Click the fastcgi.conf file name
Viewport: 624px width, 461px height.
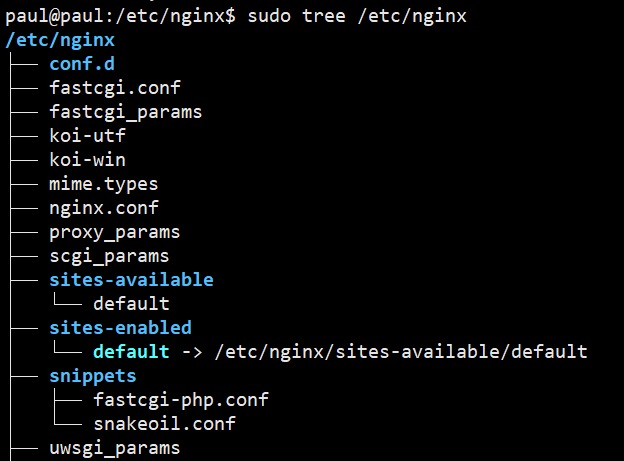(x=115, y=88)
